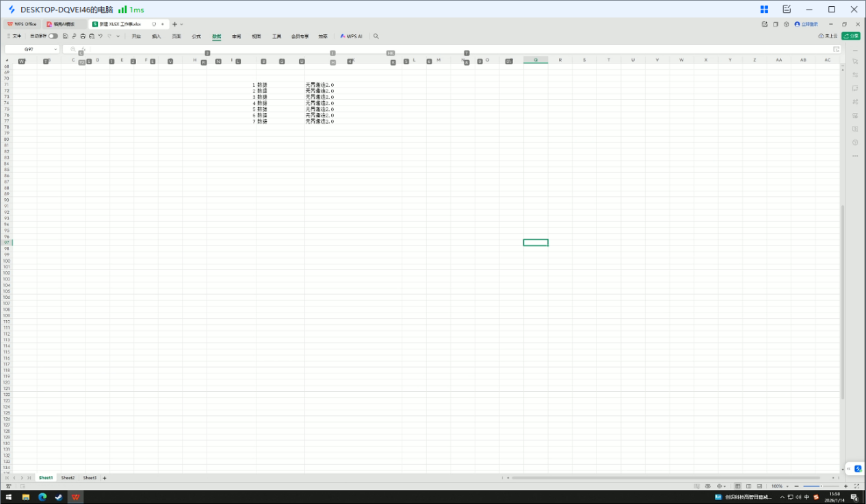Open the search magnifier in the ribbon
The width and height of the screenshot is (866, 504).
click(376, 36)
